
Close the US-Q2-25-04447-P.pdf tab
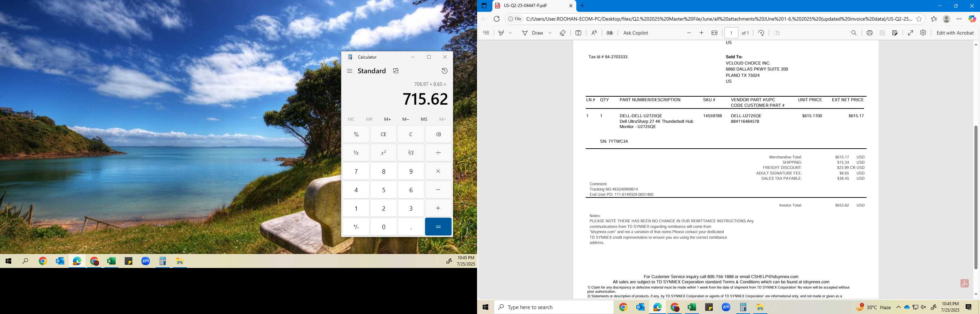click(x=571, y=6)
